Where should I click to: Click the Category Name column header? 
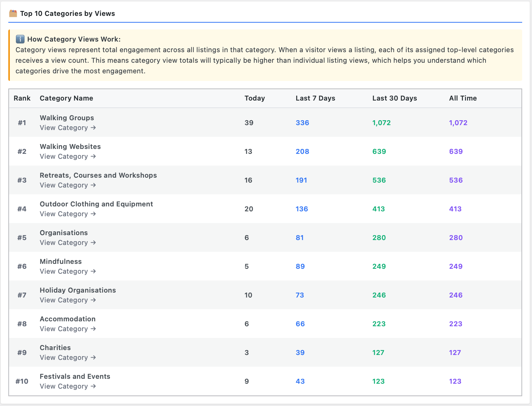tap(66, 98)
